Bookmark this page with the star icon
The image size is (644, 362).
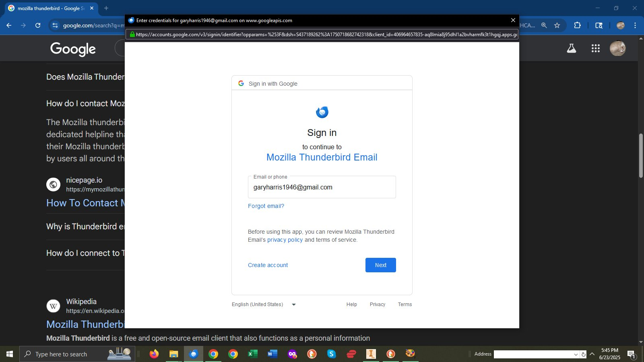click(x=557, y=25)
